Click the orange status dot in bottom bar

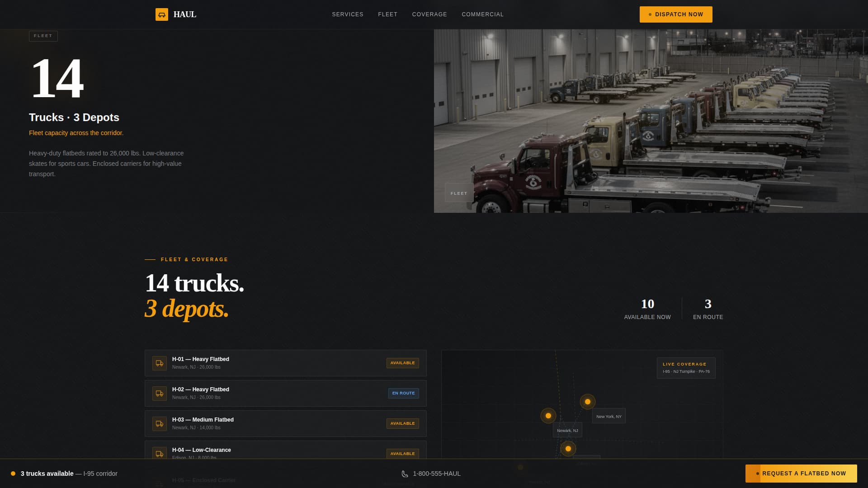pos(13,474)
